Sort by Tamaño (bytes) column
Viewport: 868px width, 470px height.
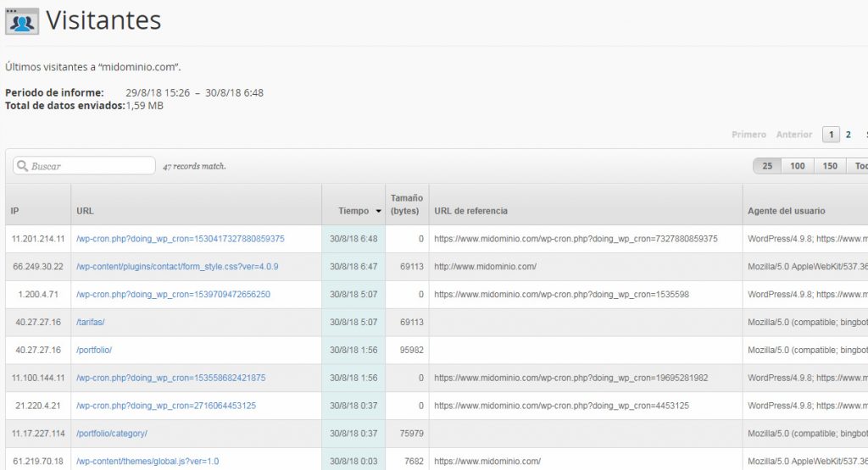coord(407,204)
